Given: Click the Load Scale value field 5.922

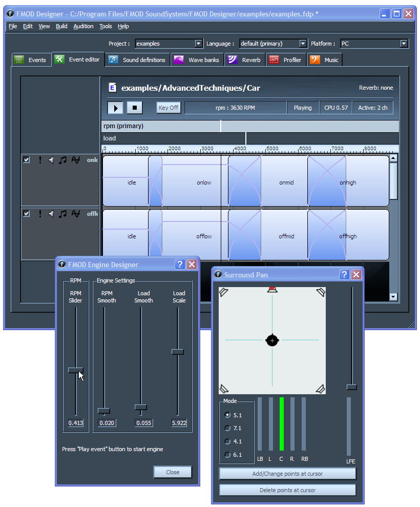Looking at the screenshot, I should tap(179, 423).
